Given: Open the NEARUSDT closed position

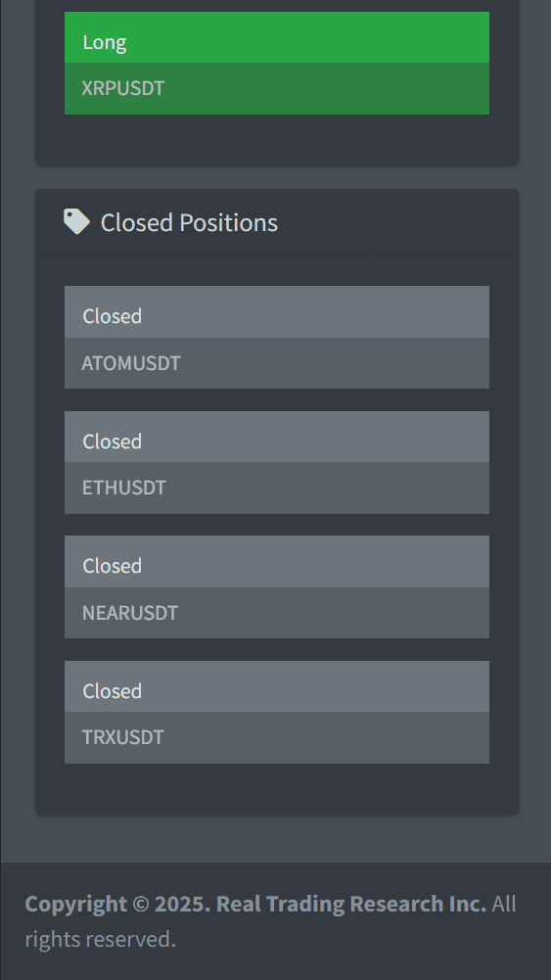Looking at the screenshot, I should [x=277, y=613].
